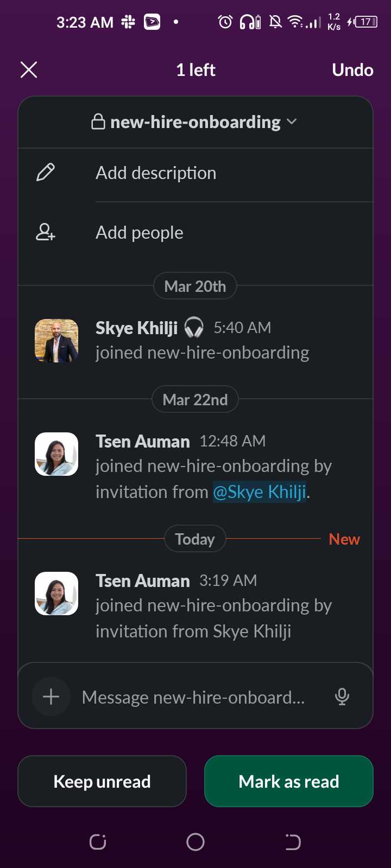Tap the Mar 20th date pill
This screenshot has width=391, height=868.
(195, 286)
